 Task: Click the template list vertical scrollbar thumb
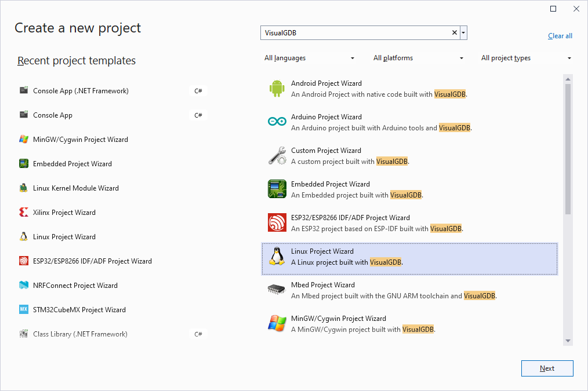pos(568,149)
